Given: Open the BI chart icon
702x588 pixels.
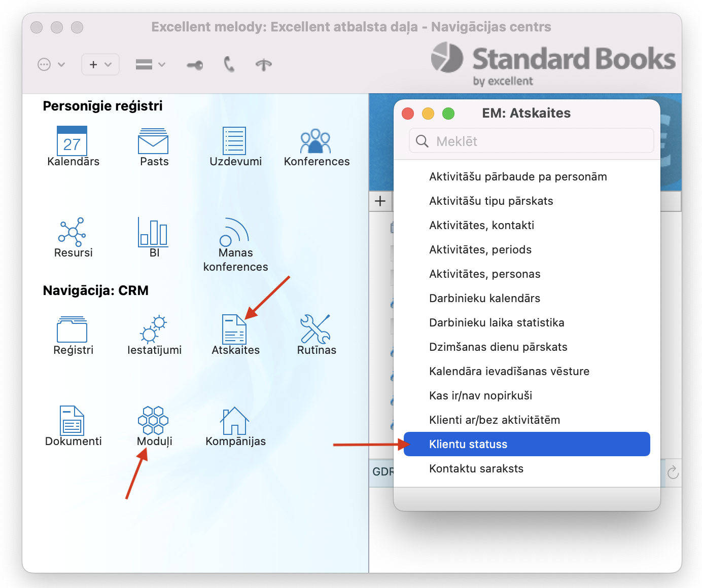Looking at the screenshot, I should coord(153,233).
